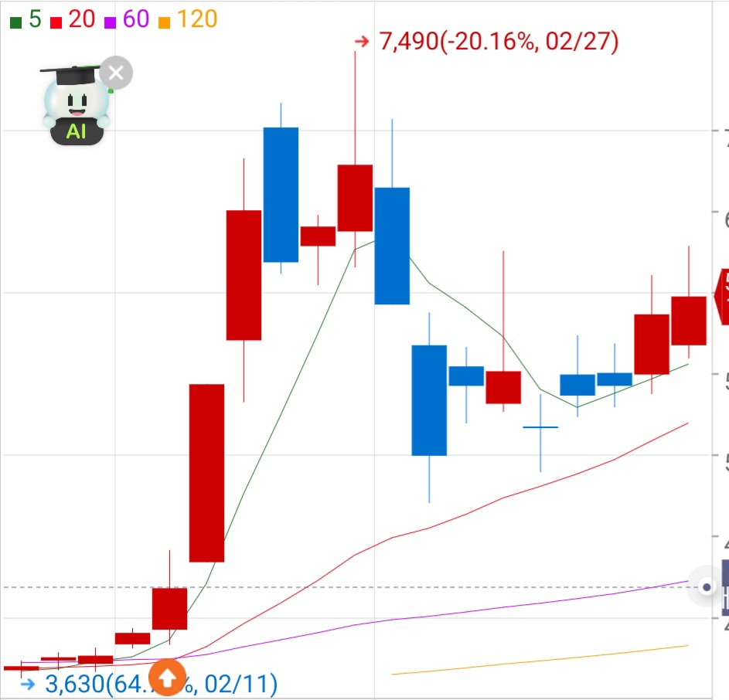Click the legend label 120
729x700 pixels.
point(197,19)
